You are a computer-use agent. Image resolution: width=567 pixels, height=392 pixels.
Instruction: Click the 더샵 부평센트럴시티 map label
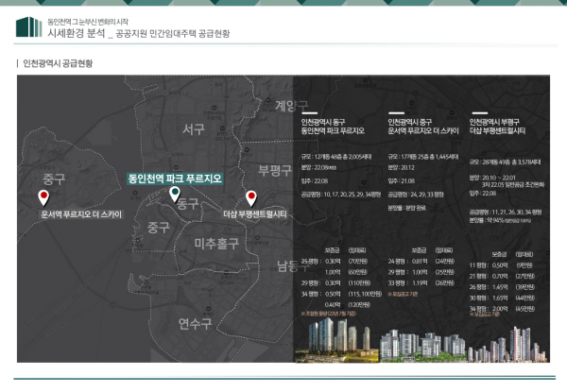pyautogui.click(x=255, y=214)
